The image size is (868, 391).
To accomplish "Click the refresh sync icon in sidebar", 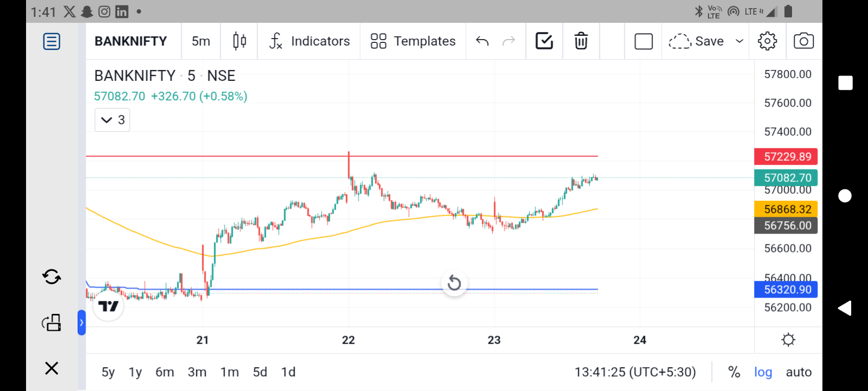I will [52, 277].
